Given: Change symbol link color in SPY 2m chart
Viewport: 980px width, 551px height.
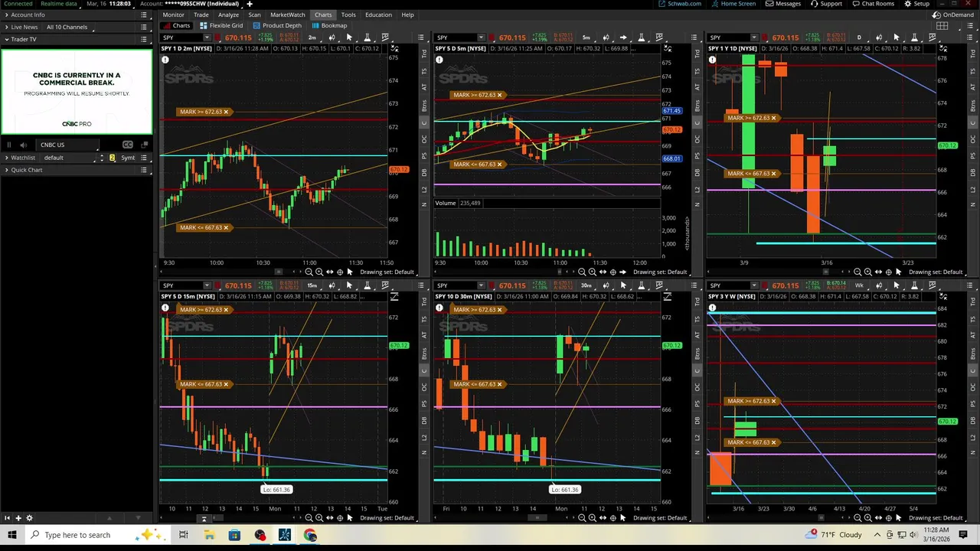Looking at the screenshot, I should pyautogui.click(x=218, y=37).
